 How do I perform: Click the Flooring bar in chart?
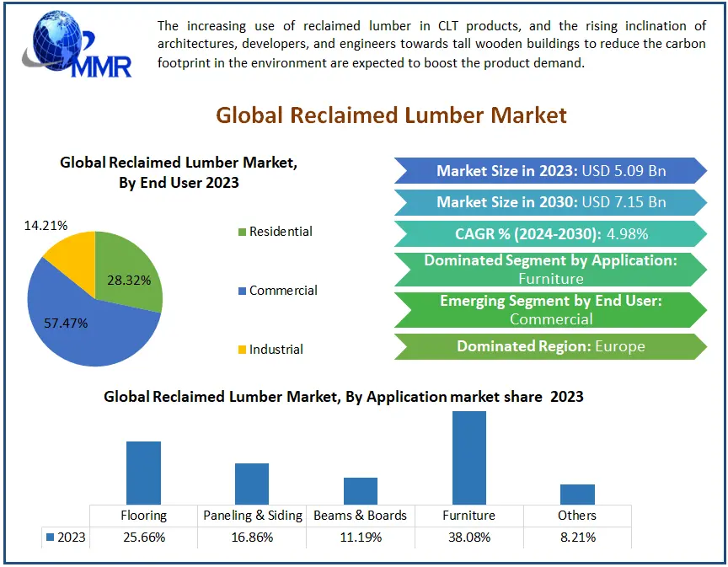pos(143,473)
